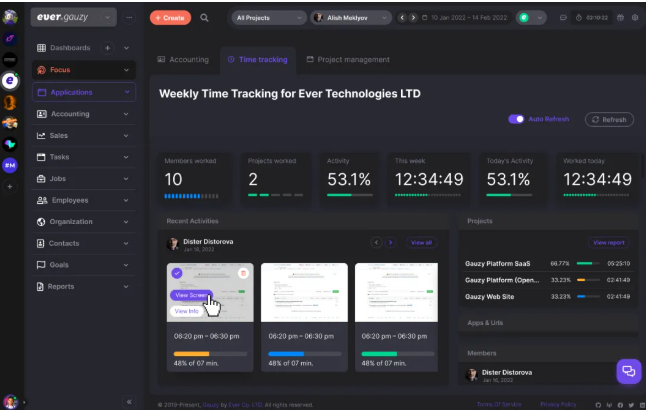Viewport: 646px width, 410px height.
Task: Delete the first screenshot using trash icon
Action: 242,273
